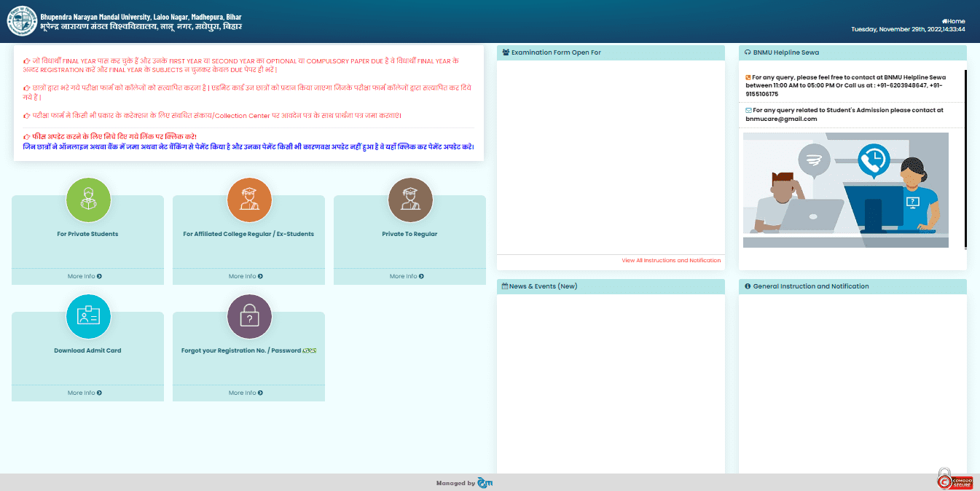Click the orange Affiliated College graduate icon
This screenshot has width=980, height=491.
tap(249, 200)
